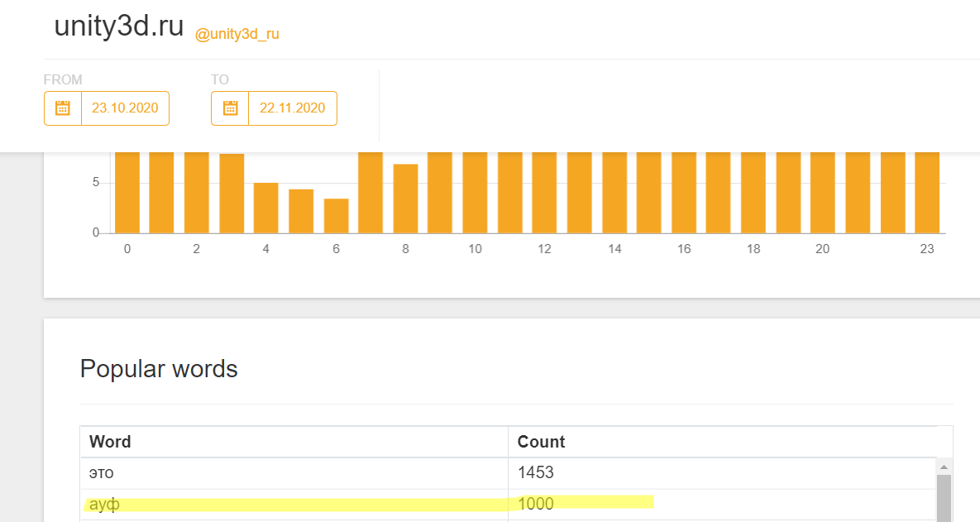The image size is (980, 522).
Task: Sort by the Count column header
Action: [723, 442]
